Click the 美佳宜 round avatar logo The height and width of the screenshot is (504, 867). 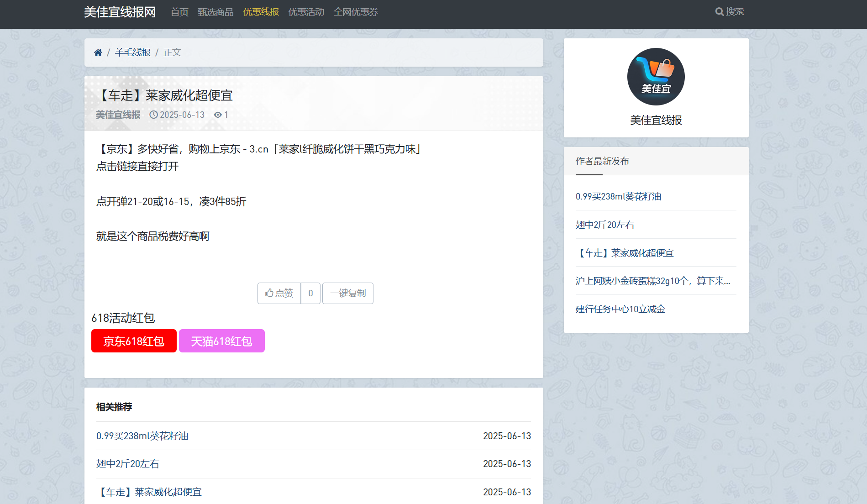[x=656, y=77]
